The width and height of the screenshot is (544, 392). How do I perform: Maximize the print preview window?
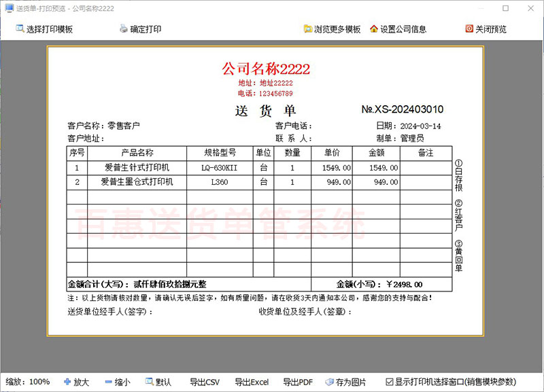click(x=505, y=8)
